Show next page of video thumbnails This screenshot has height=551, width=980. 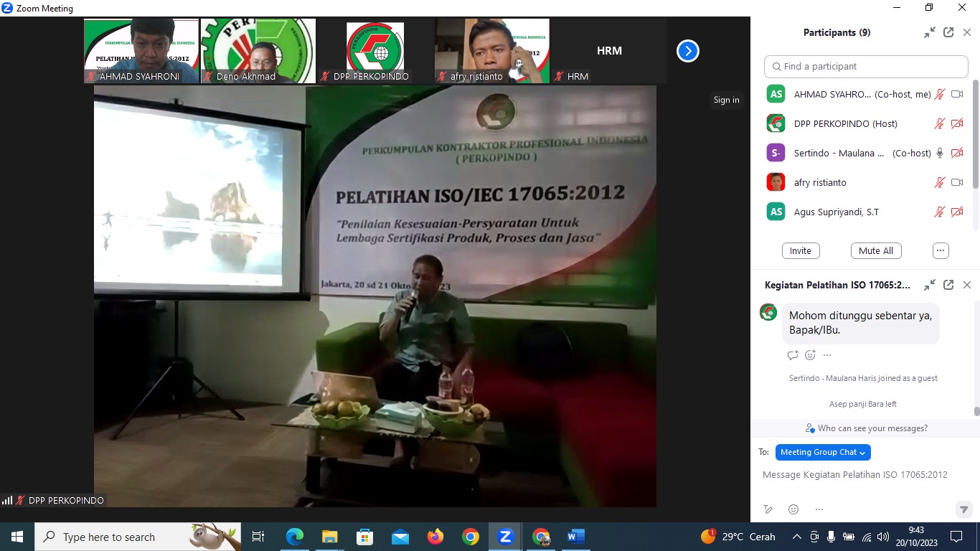tap(687, 51)
